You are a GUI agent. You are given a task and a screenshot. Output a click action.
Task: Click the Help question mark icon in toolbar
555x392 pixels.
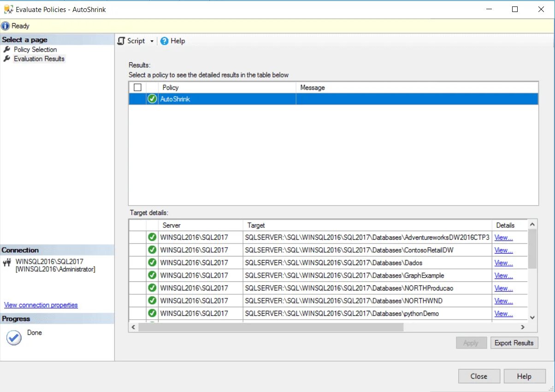click(164, 41)
